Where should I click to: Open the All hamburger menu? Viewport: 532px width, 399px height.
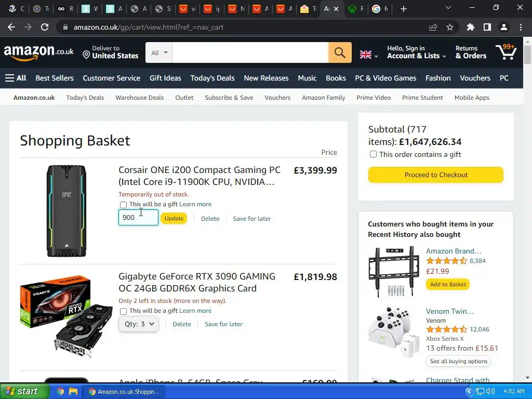tap(16, 78)
